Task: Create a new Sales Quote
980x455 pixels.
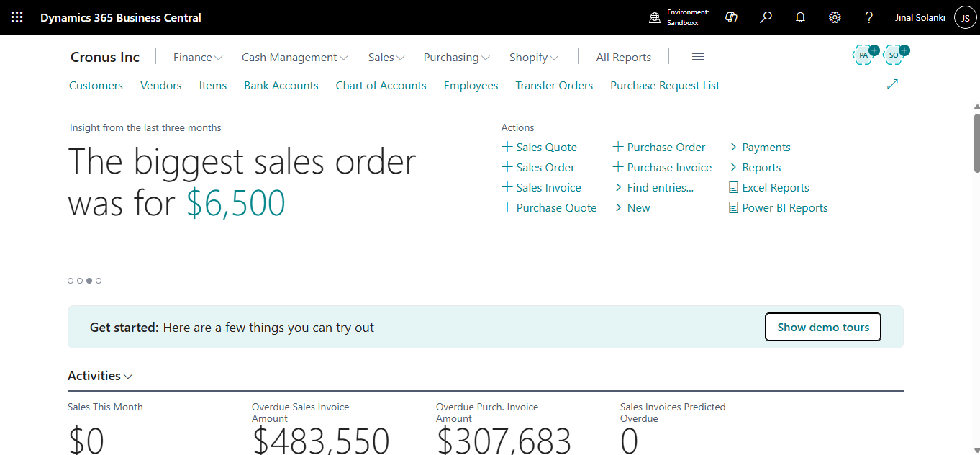Action: coord(545,147)
